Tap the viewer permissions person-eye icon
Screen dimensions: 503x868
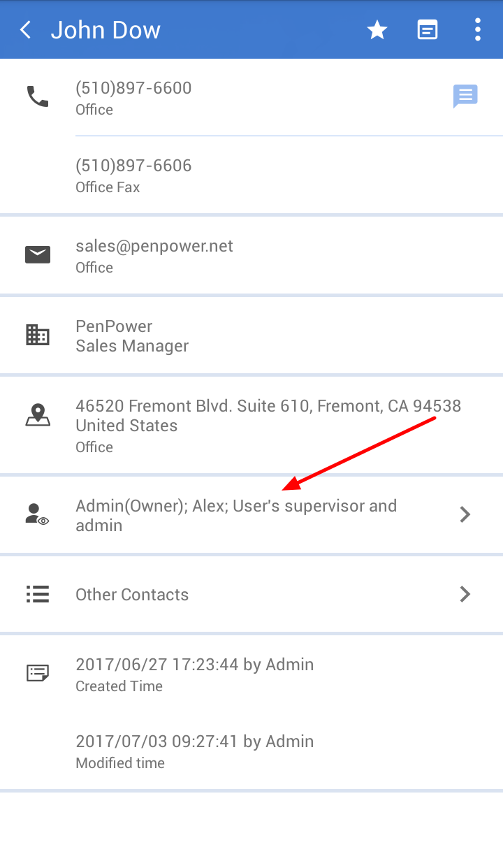point(38,514)
